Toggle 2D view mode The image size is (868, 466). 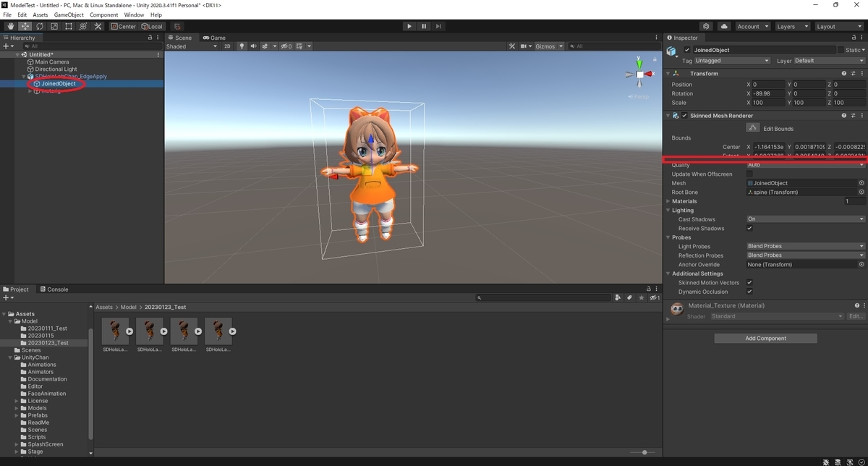tap(227, 46)
